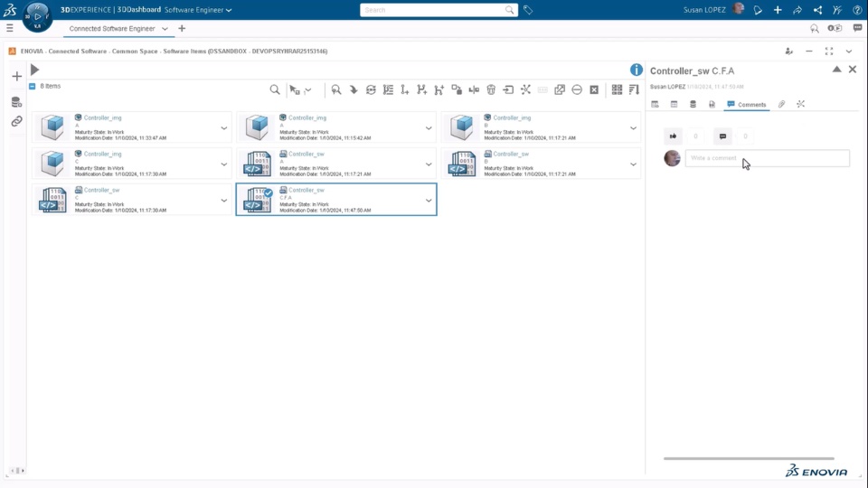Open the second table tab in info panel
This screenshot has width=868, height=488.
(x=674, y=104)
